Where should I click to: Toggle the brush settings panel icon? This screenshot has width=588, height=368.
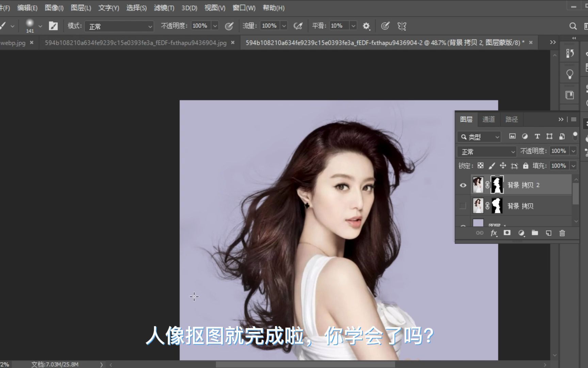pos(53,26)
